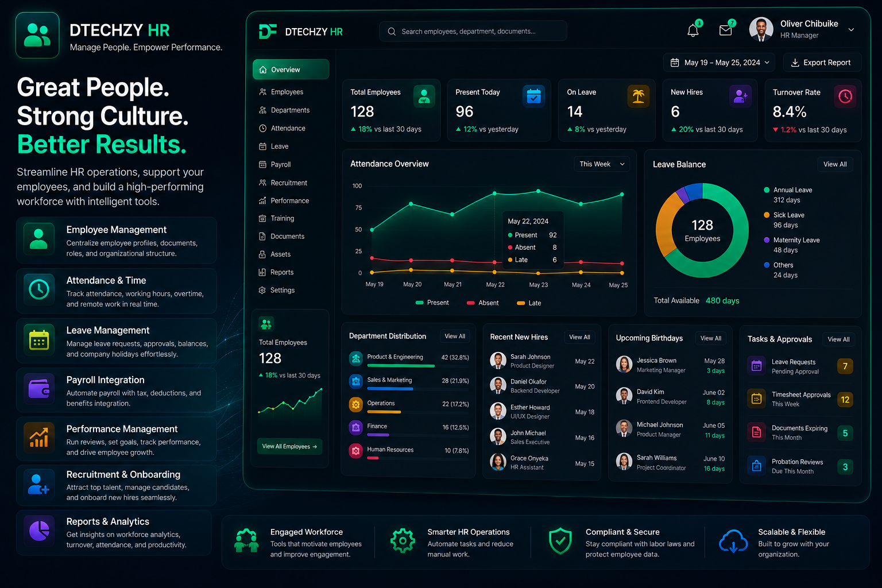
Task: Click the Export Report button
Action: (x=820, y=63)
